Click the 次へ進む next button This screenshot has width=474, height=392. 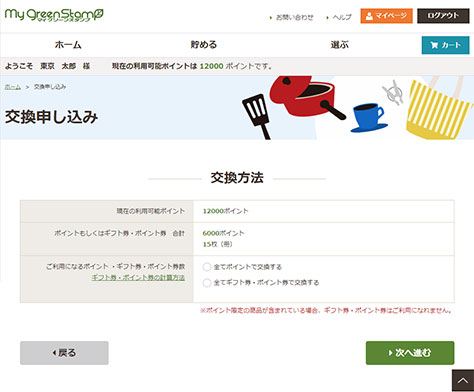pos(410,353)
